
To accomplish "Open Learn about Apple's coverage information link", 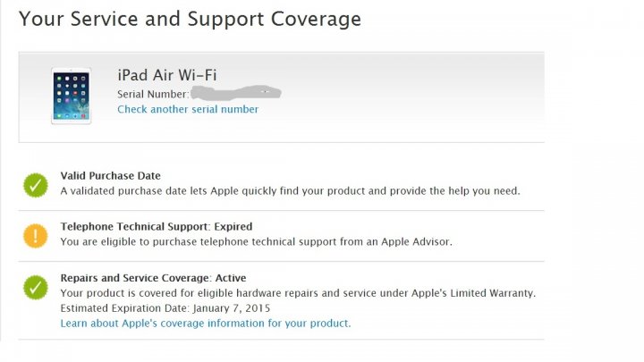I will (206, 324).
